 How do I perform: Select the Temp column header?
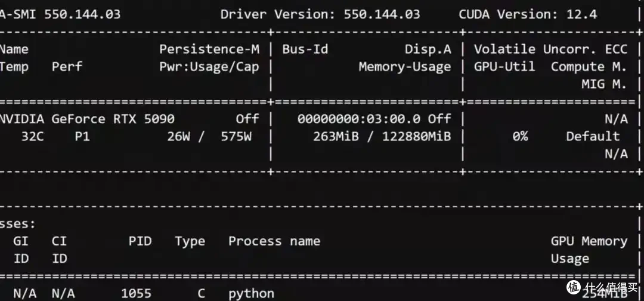tap(14, 67)
